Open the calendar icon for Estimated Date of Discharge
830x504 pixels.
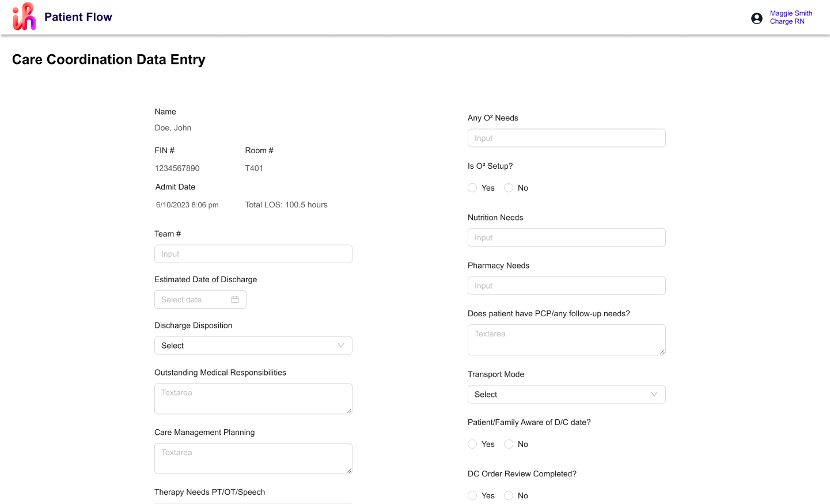(x=234, y=299)
